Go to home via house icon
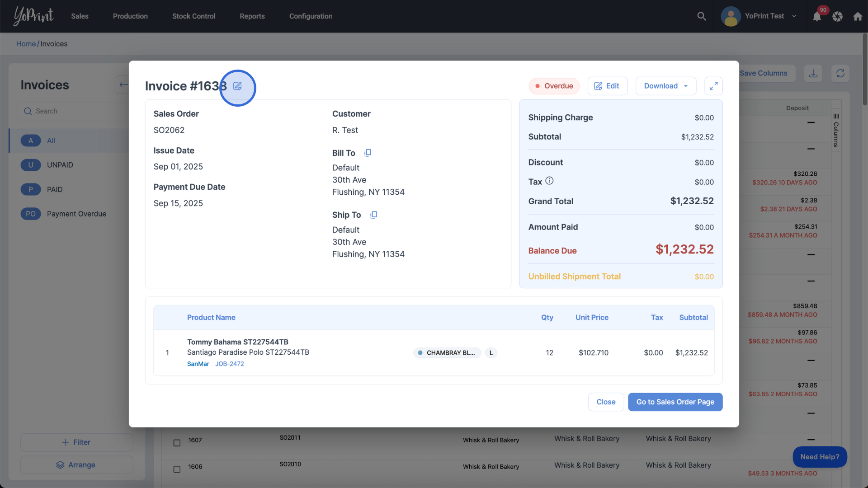Screen dimensions: 868x488 (x=858, y=17)
